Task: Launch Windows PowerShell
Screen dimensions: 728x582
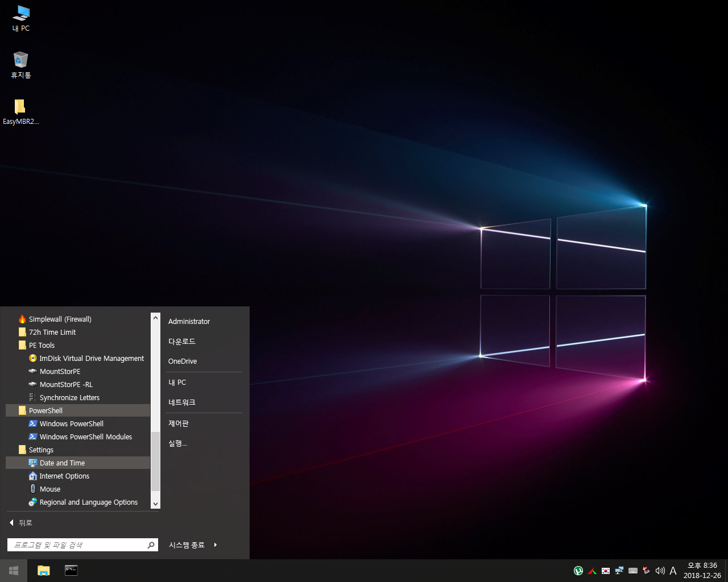Action: 78,423
